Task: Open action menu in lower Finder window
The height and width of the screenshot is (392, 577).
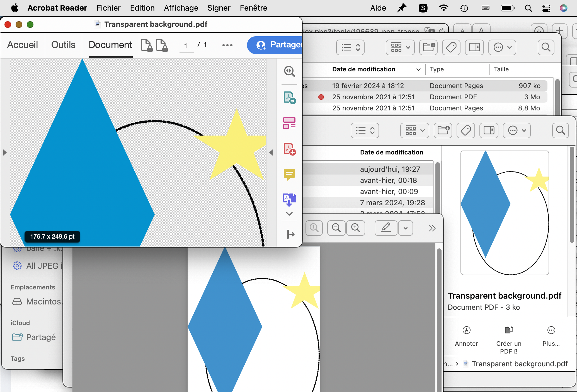Action: (517, 130)
